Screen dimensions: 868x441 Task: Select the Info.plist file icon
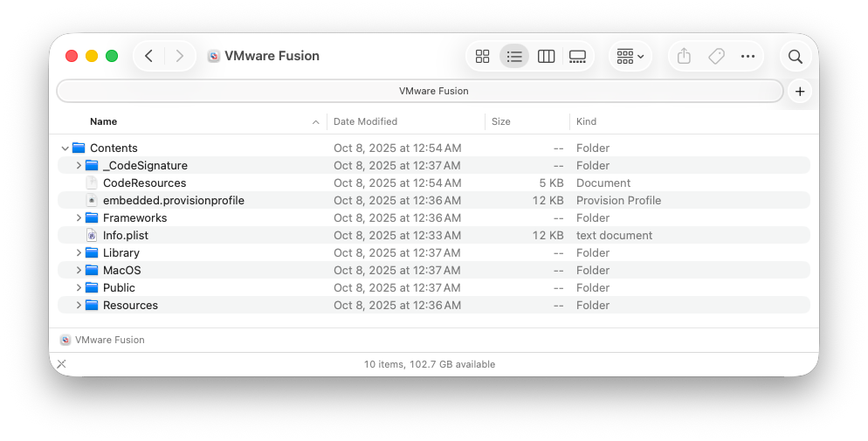pos(92,235)
